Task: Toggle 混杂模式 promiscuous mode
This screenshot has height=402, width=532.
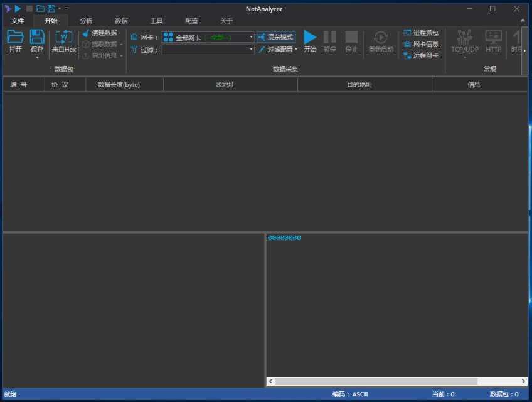Action: pyautogui.click(x=276, y=36)
